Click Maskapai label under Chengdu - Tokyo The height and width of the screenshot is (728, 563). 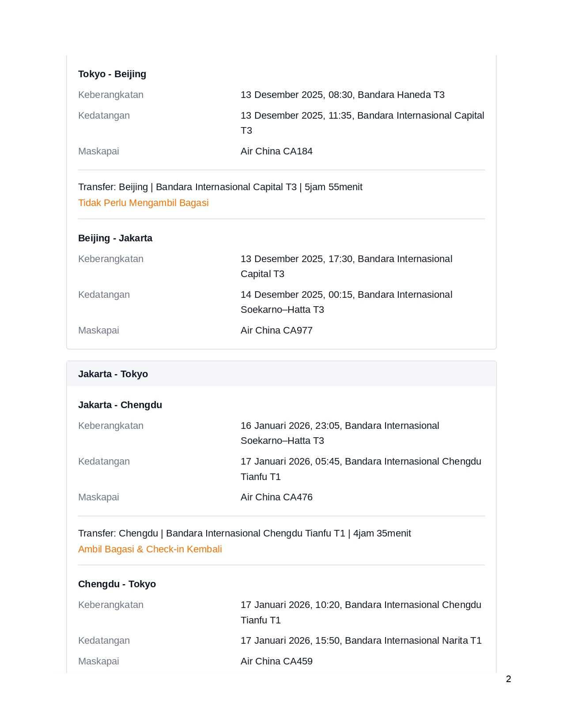(98, 661)
